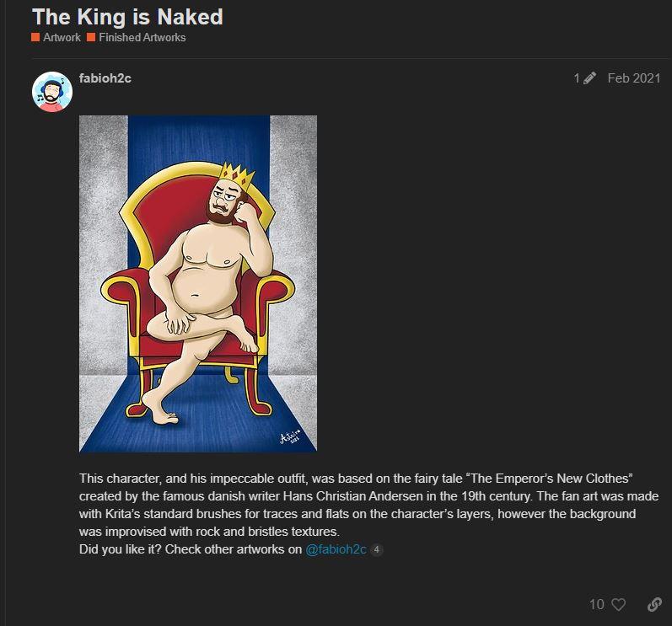Show the 10 likes count
The image size is (672, 626).
[x=597, y=605]
